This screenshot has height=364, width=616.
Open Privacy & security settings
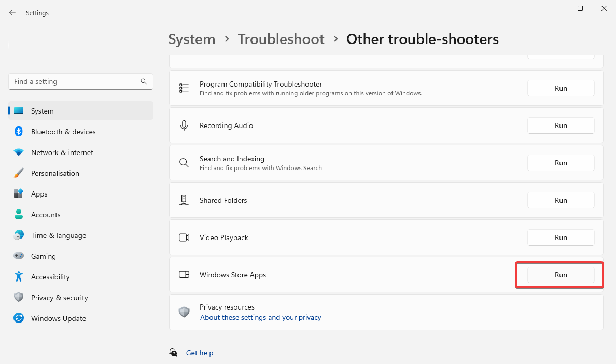[x=59, y=298]
